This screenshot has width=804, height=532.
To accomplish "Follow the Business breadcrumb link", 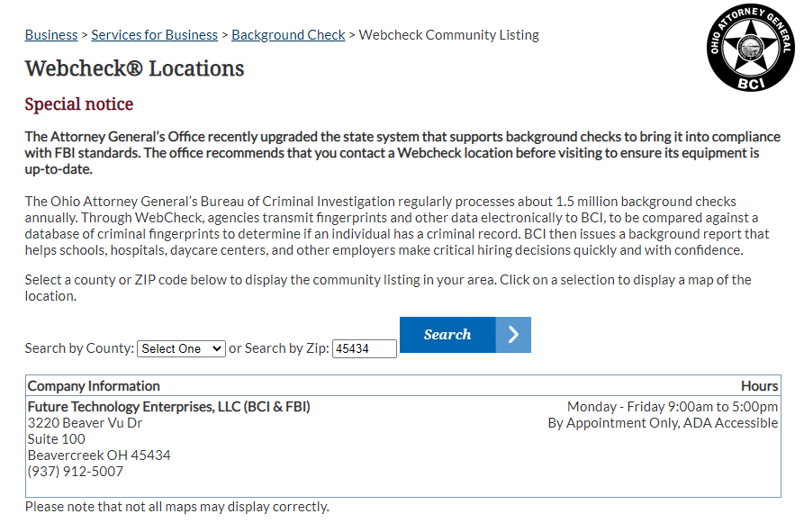I will tap(51, 35).
